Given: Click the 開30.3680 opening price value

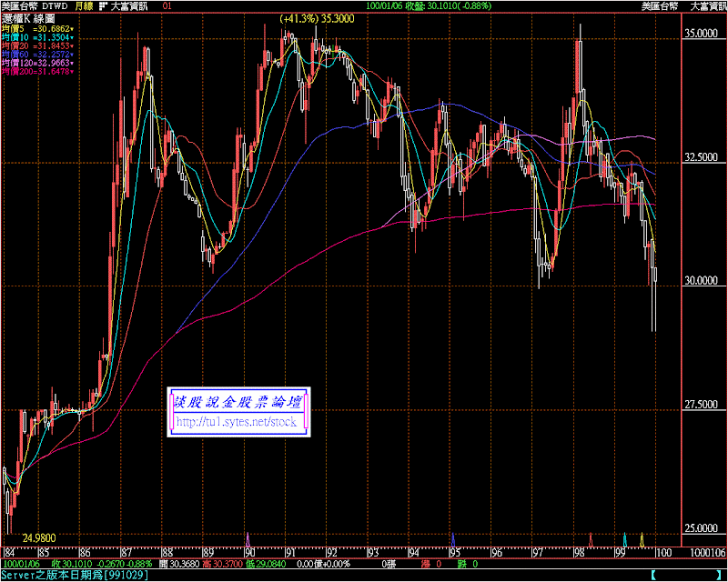Looking at the screenshot, I should coord(178,564).
